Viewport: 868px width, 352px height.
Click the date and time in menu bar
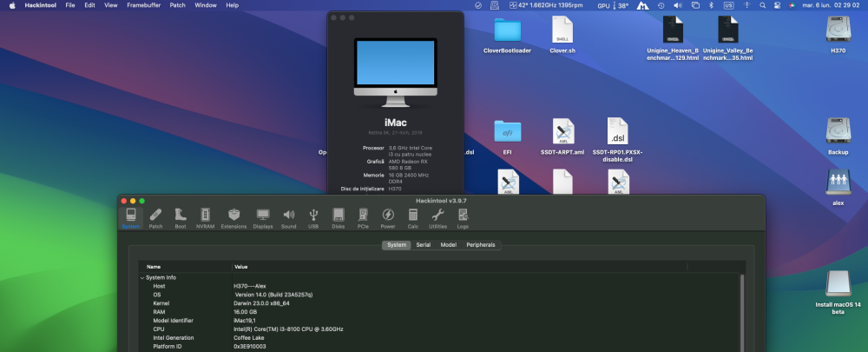tap(829, 5)
